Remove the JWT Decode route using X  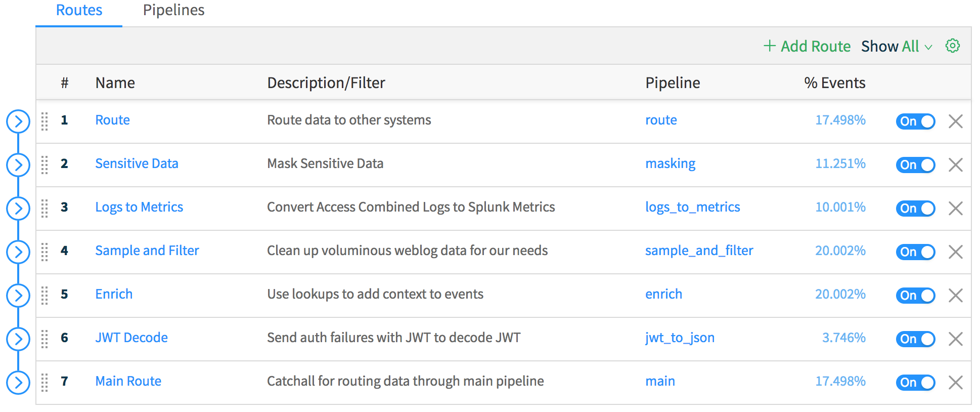[x=955, y=339]
